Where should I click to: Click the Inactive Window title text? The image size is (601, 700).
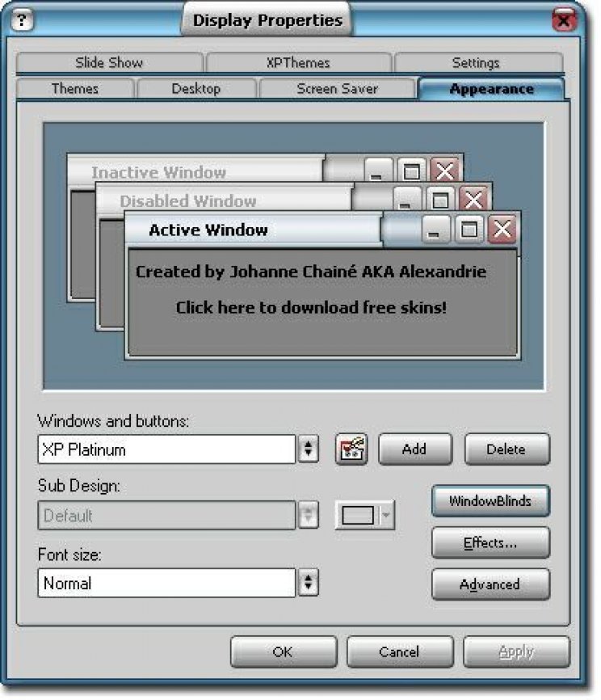coord(159,172)
